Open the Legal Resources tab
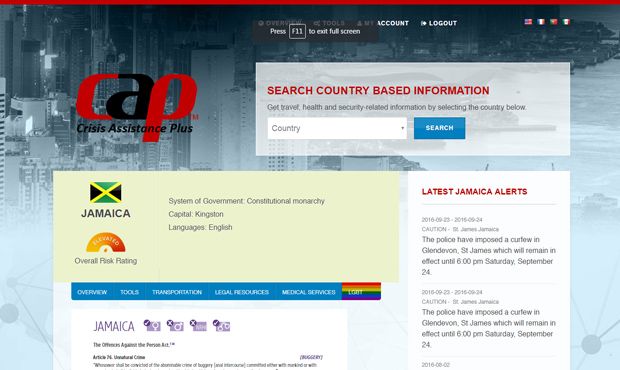620x370 pixels. click(x=242, y=292)
